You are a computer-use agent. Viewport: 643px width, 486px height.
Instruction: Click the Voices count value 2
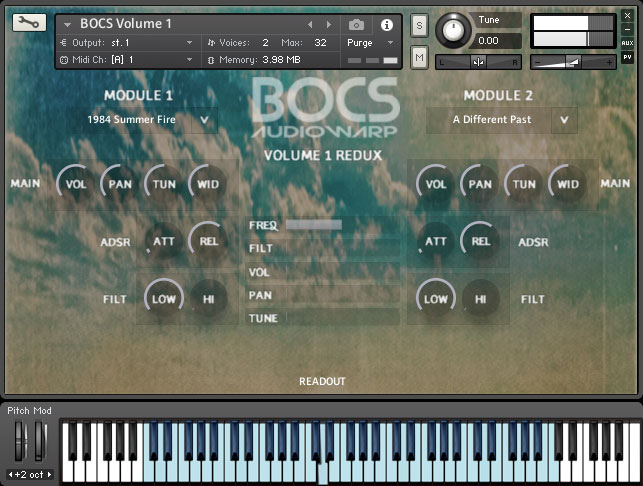pyautogui.click(x=265, y=43)
